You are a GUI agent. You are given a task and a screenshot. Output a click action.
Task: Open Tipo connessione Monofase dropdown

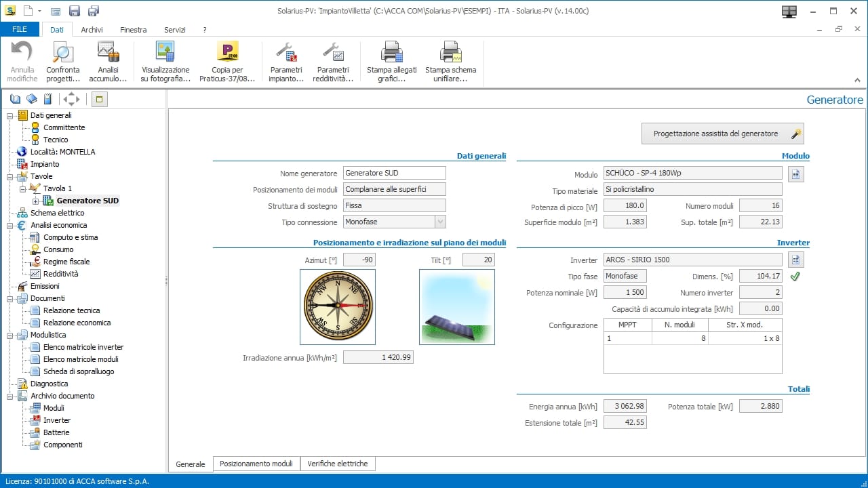(440, 222)
